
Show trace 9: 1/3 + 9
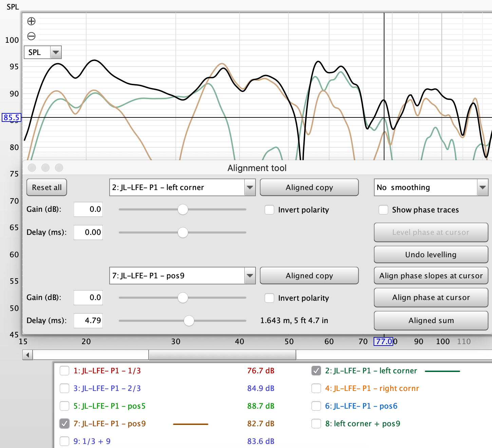(x=64, y=441)
